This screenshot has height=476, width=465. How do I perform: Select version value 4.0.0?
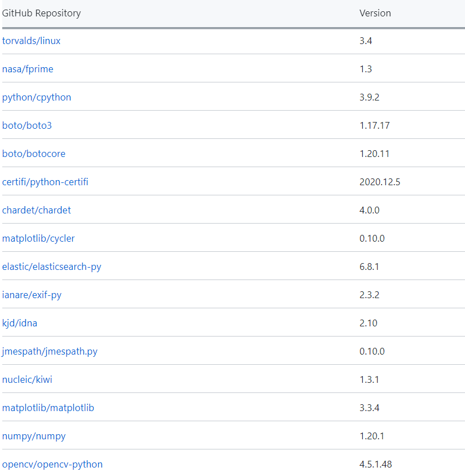[370, 210]
